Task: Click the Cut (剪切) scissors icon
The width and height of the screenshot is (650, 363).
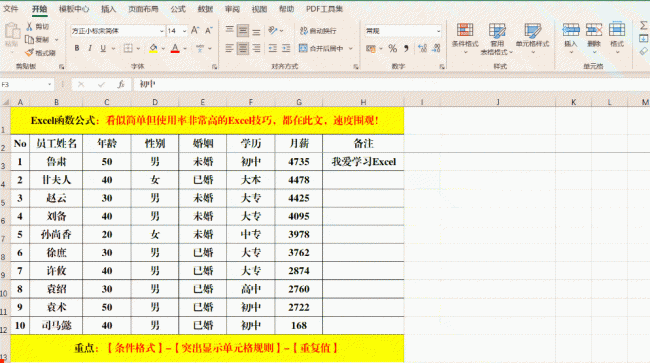Action: (x=30, y=27)
